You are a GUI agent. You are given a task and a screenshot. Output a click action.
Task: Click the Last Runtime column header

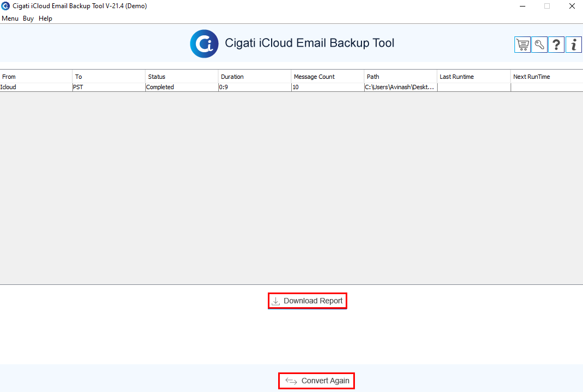474,77
